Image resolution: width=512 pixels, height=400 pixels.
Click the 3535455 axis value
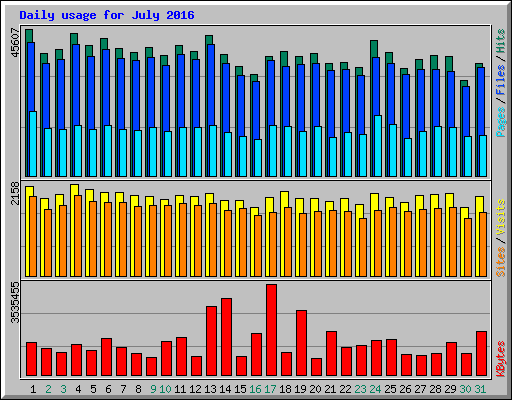(15, 303)
